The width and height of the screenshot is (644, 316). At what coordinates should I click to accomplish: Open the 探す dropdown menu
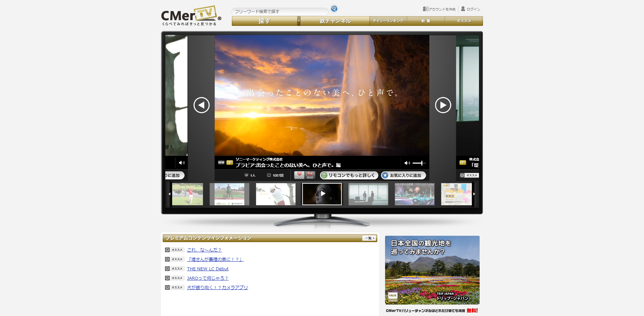265,20
